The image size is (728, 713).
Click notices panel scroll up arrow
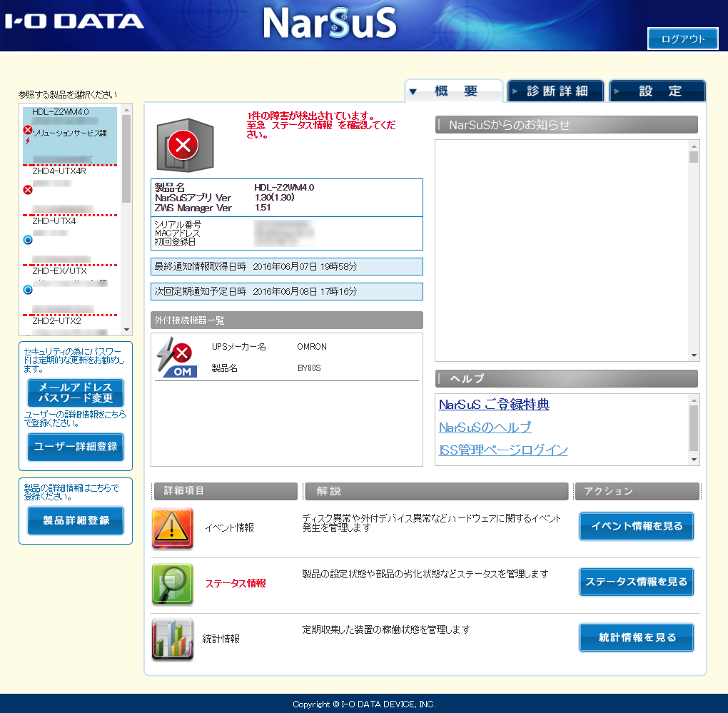694,146
